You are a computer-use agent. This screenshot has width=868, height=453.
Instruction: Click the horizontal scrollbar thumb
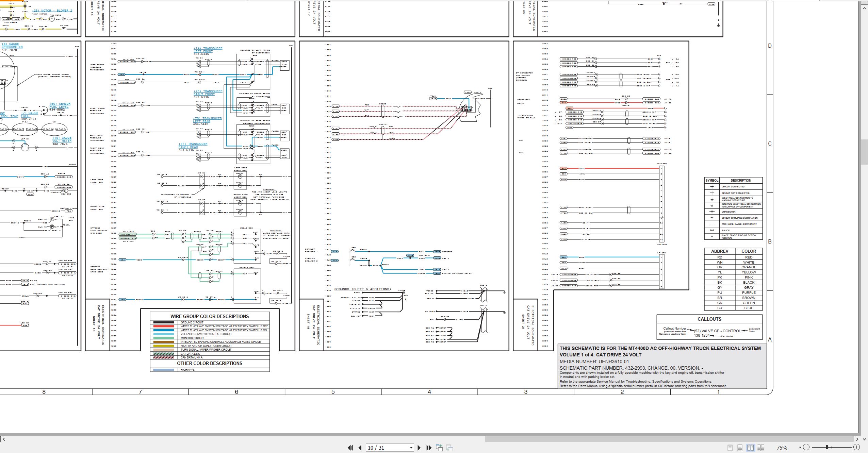(x=669, y=439)
